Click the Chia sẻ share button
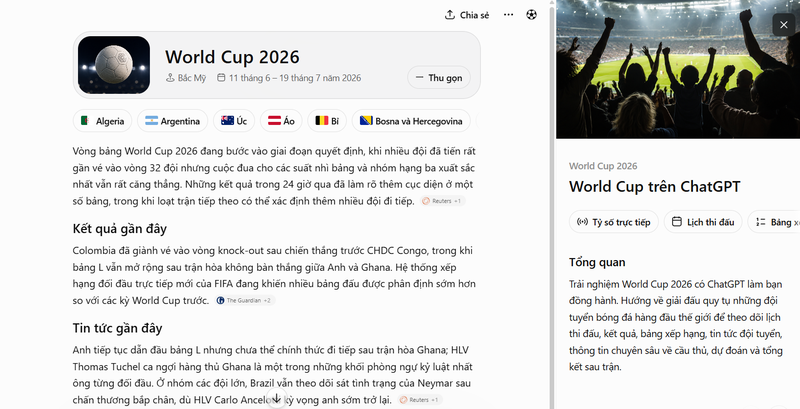This screenshot has height=409, width=800. point(467,15)
